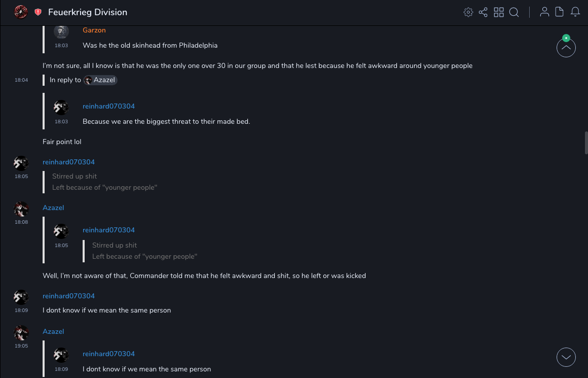Click the room avatar in the header

pyautogui.click(x=21, y=12)
